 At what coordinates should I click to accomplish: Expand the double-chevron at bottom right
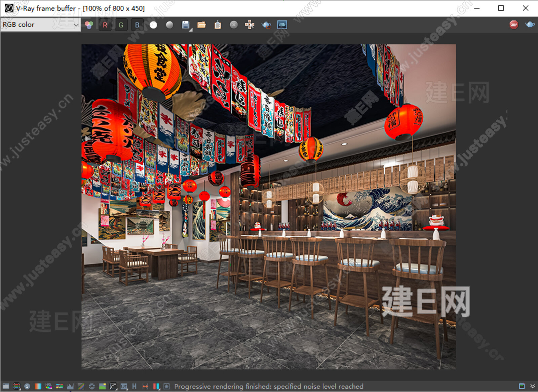[533, 386]
